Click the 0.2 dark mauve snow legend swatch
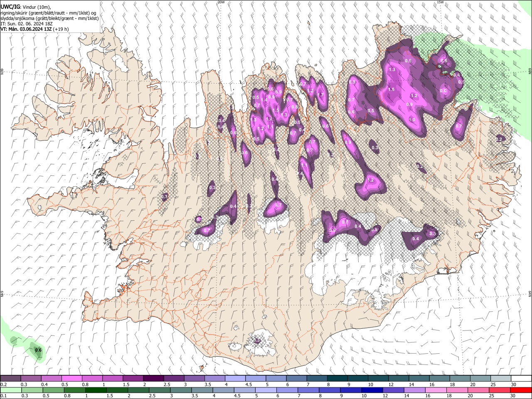 click(10, 379)
